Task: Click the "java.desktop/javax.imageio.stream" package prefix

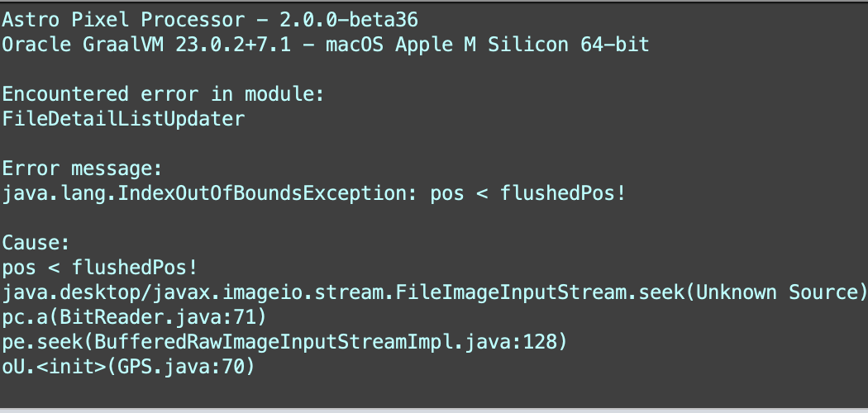Action: (x=194, y=293)
